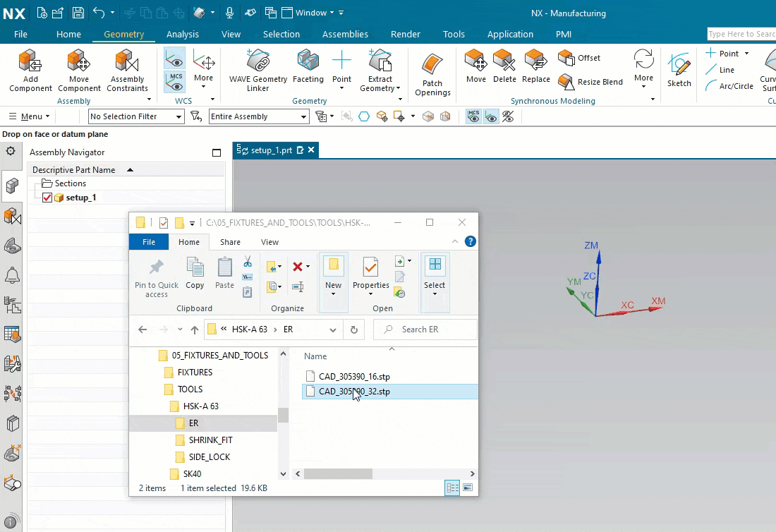Click Pin to Quick access in Explorer
The width and height of the screenshot is (776, 532).
tap(157, 278)
